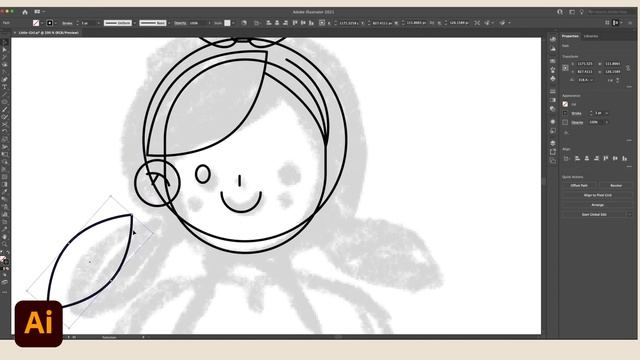Click Stroke swatch in Properties Appearance
The height and width of the screenshot is (360, 640).
coord(565,113)
